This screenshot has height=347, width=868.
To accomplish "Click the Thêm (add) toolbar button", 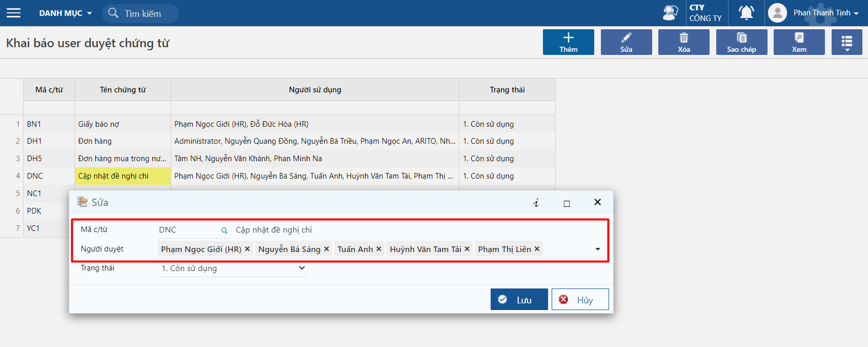I will (568, 42).
